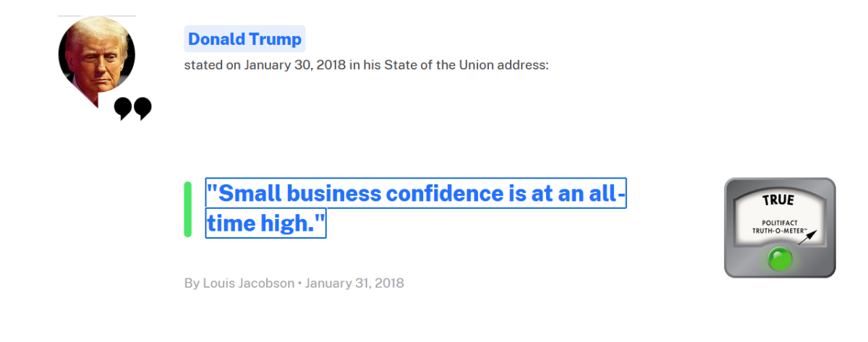Select the Louis Jacobson author byline

tap(248, 283)
